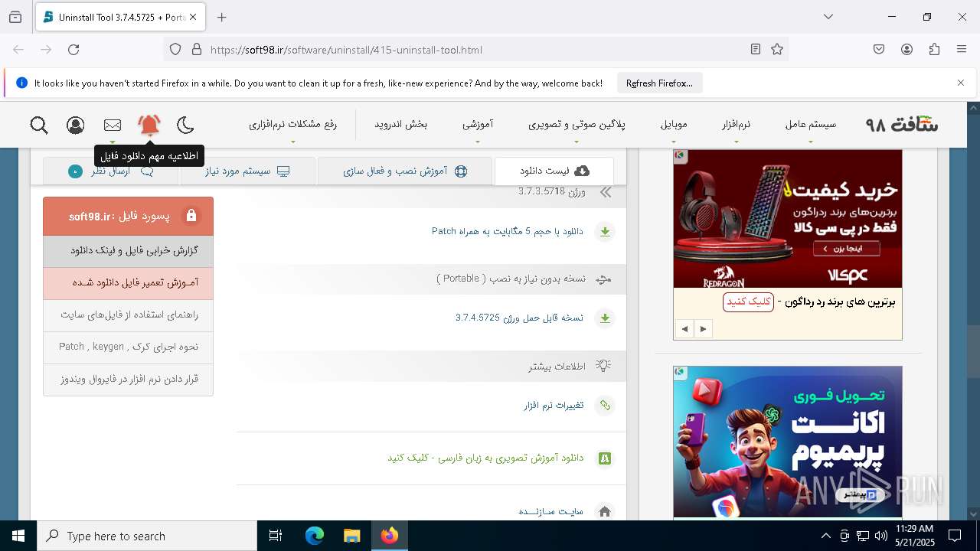Expand the نرم‌افزار navigation menu

coord(736,124)
